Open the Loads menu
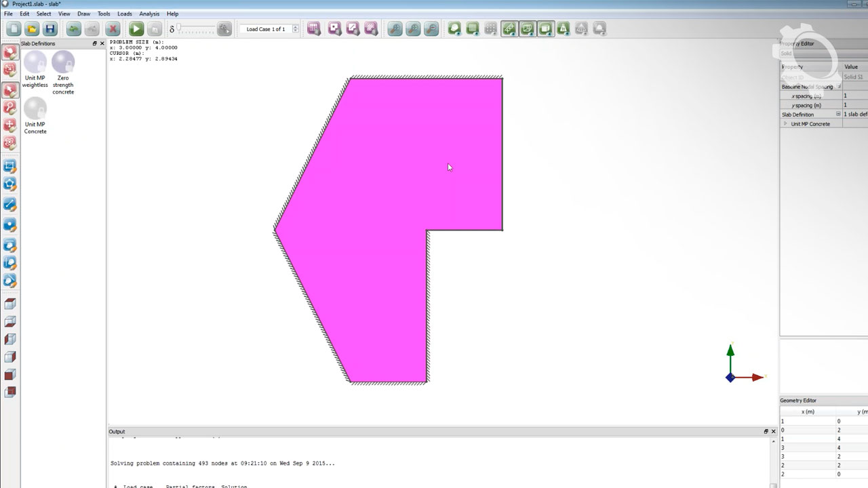Image resolution: width=868 pixels, height=488 pixels. point(125,14)
